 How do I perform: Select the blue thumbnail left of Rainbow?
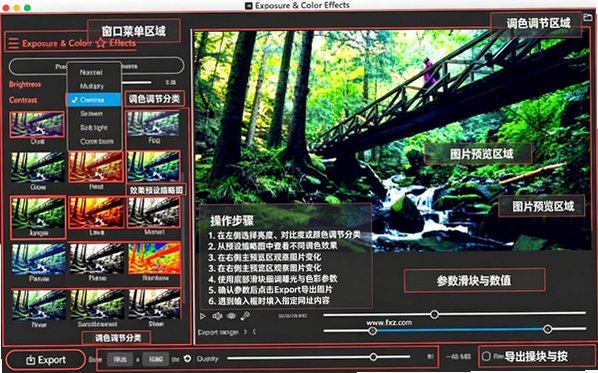point(38,259)
